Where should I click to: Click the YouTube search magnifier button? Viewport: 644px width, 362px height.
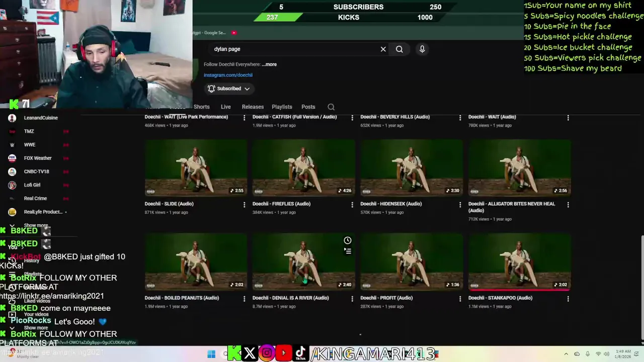[399, 49]
